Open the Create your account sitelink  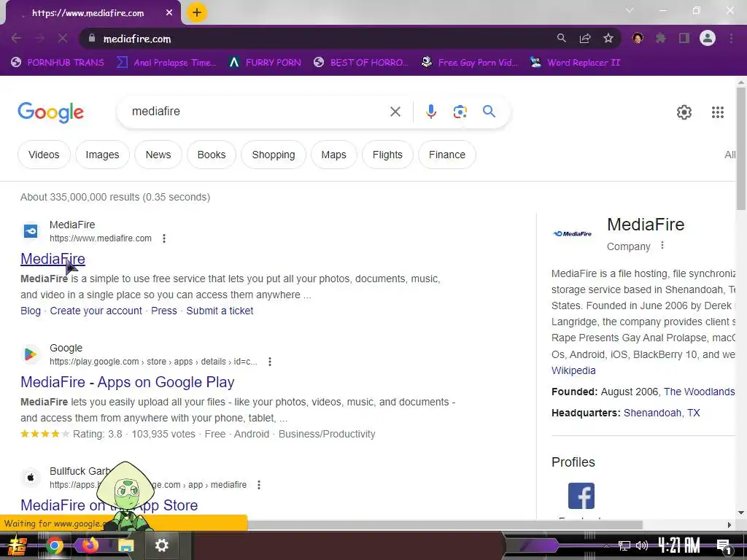pos(96,311)
